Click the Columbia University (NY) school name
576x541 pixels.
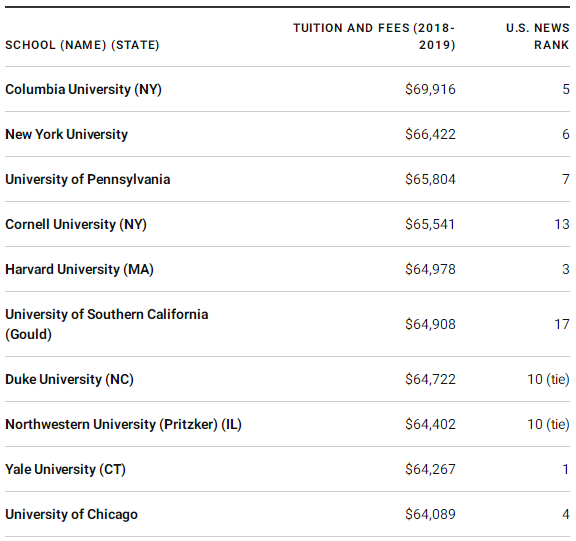(83, 89)
